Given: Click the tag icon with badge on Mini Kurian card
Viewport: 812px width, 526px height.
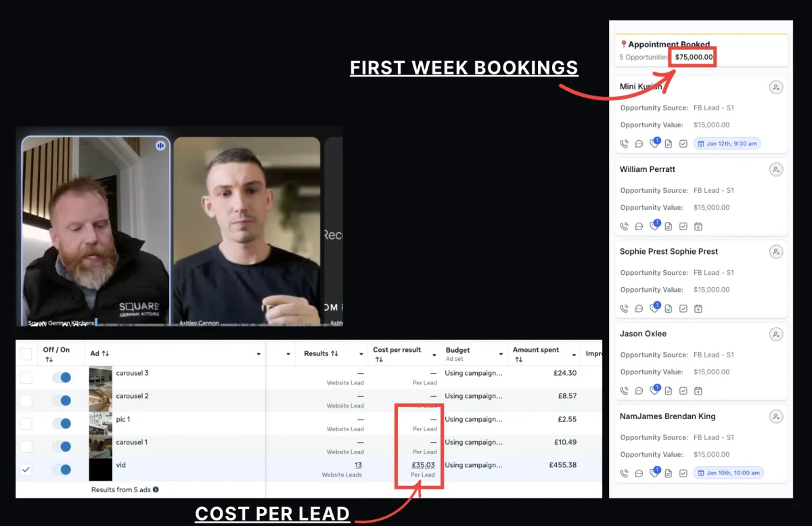Looking at the screenshot, I should click(x=654, y=143).
